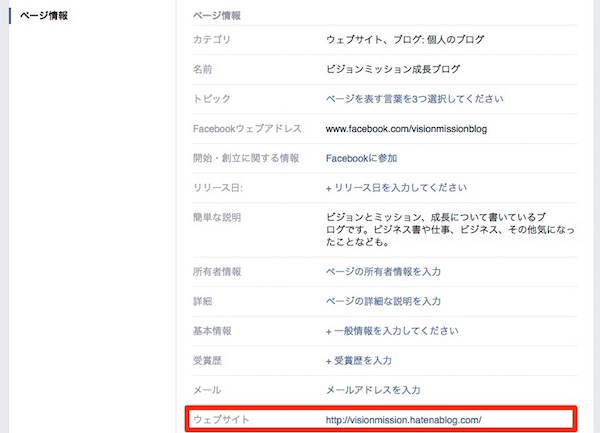The height and width of the screenshot is (433, 600).
Task: Open http://visionmission.hatenablog.com/ website link
Action: tap(404, 420)
